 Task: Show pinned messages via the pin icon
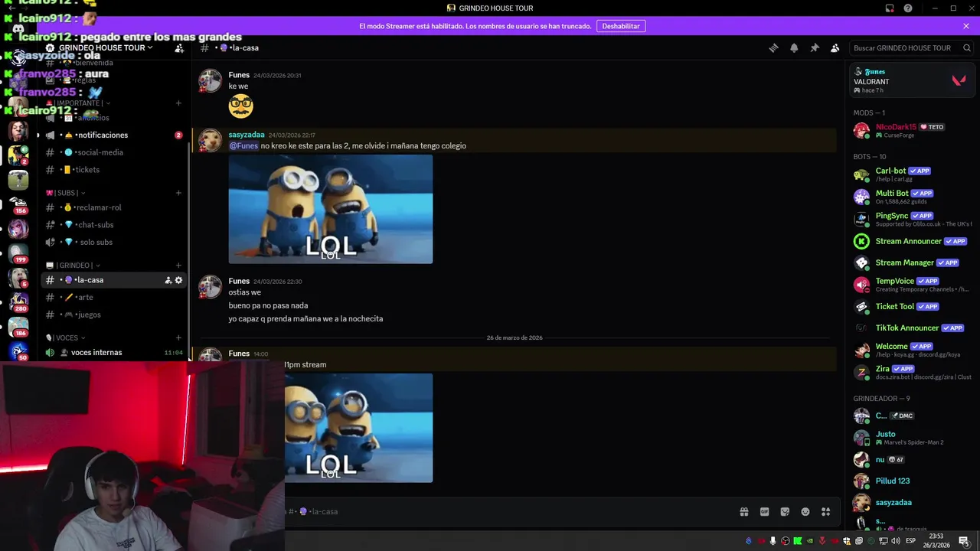tap(815, 47)
